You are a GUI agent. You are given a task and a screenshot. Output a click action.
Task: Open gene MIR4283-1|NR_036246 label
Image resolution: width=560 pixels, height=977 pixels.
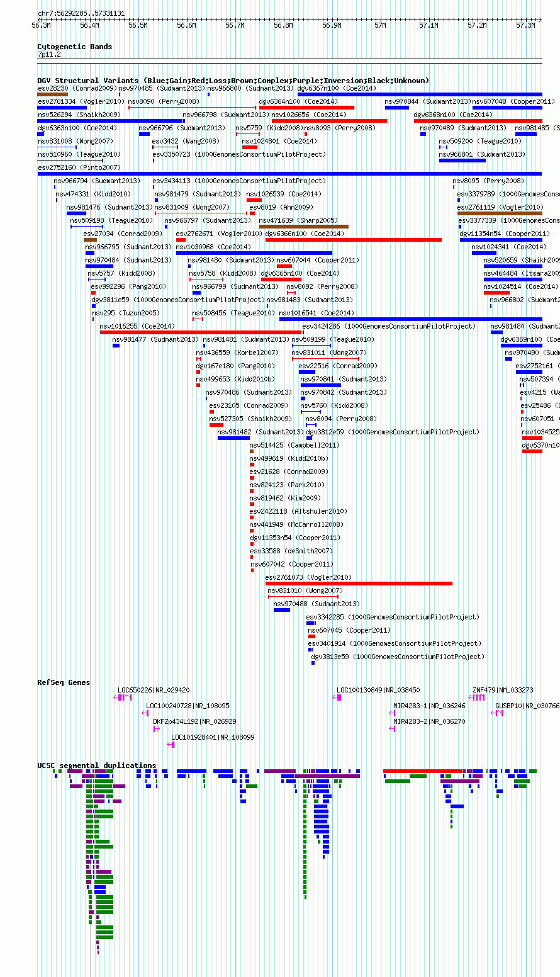pos(430,706)
